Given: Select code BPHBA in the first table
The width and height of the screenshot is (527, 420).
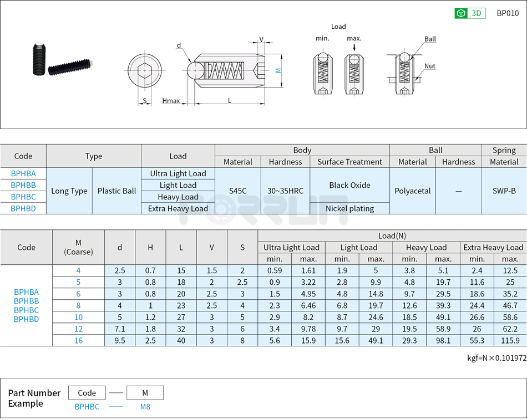Looking at the screenshot, I should click(23, 173).
